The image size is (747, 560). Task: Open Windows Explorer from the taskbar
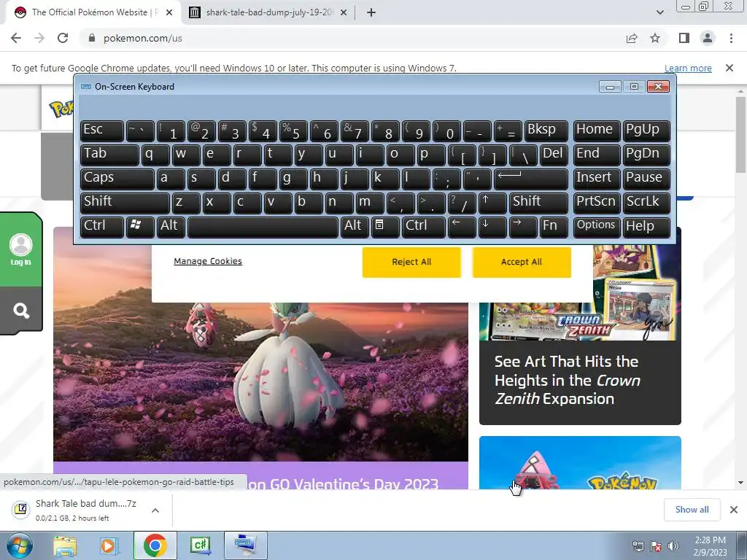coord(65,545)
